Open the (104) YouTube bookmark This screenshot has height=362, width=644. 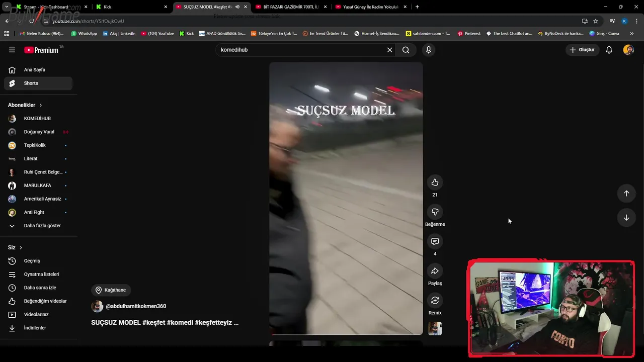point(157,34)
